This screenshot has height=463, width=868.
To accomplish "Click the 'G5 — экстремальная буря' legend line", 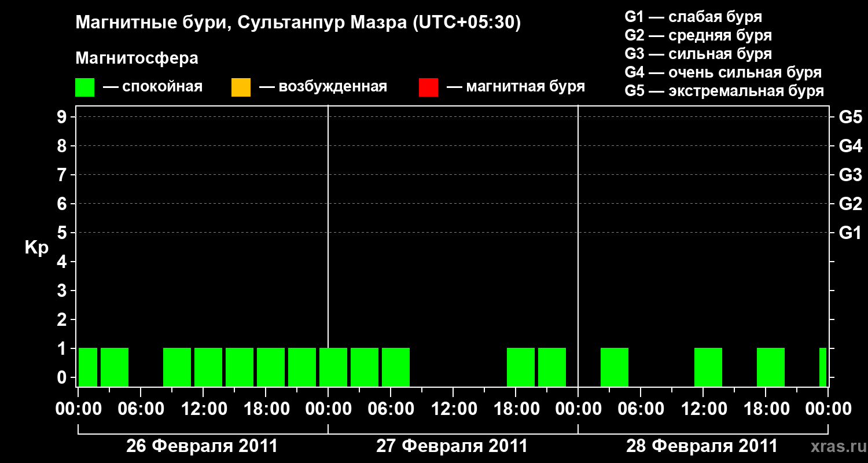I will pos(724,91).
